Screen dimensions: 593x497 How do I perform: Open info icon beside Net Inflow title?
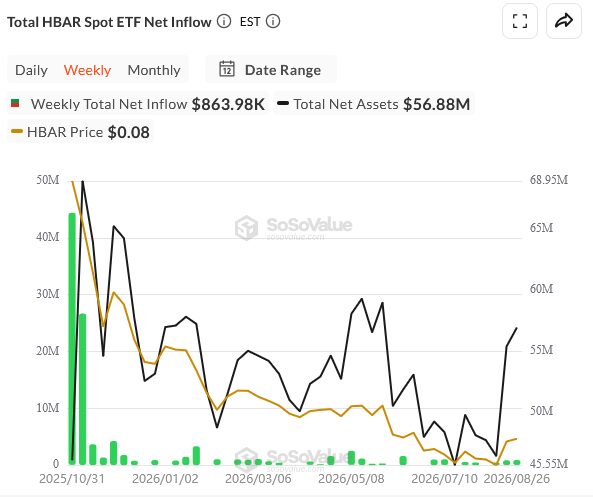coord(224,22)
